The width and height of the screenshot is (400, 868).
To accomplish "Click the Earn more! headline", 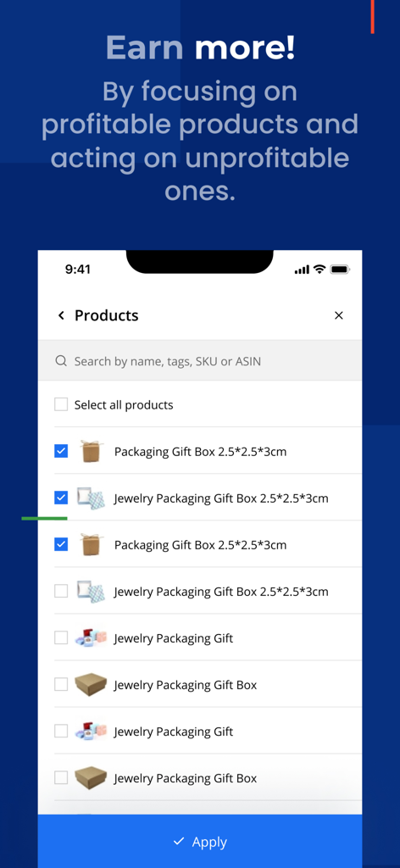I will click(200, 47).
